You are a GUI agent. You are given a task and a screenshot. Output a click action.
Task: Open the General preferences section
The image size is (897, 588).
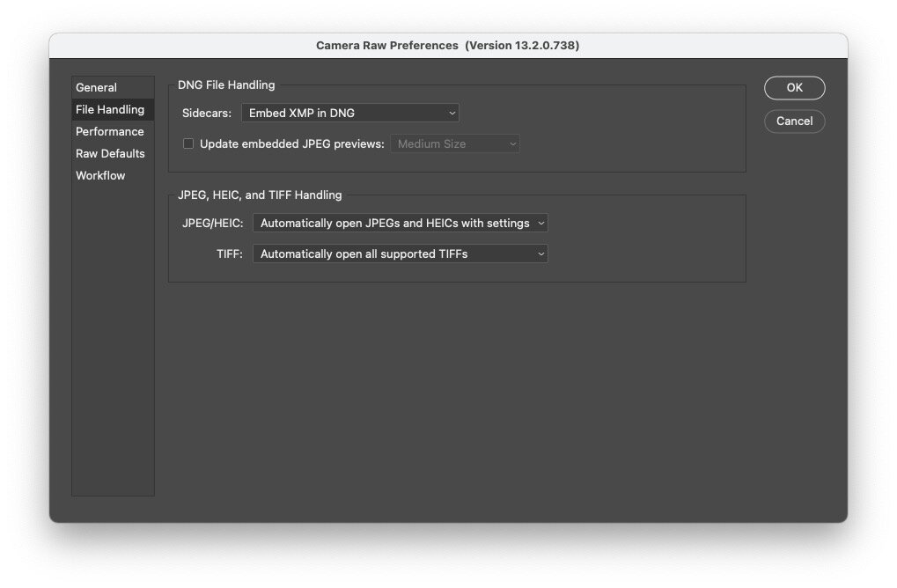[x=113, y=87]
